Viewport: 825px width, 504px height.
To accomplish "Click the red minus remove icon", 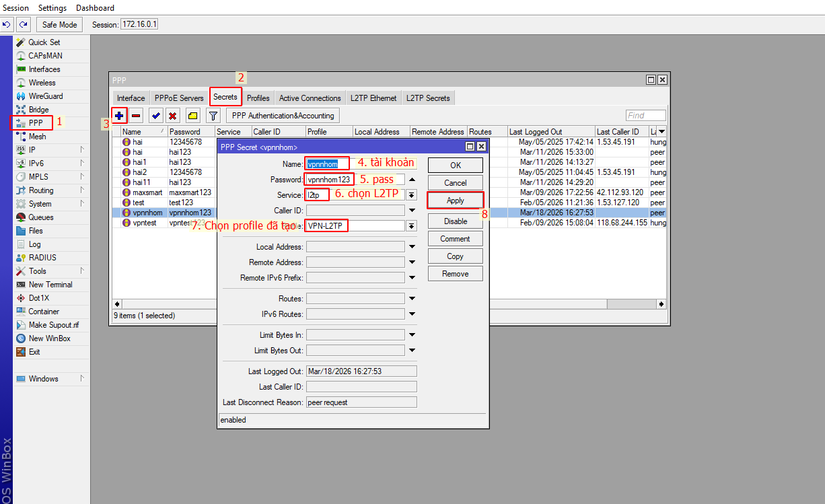I will 136,116.
